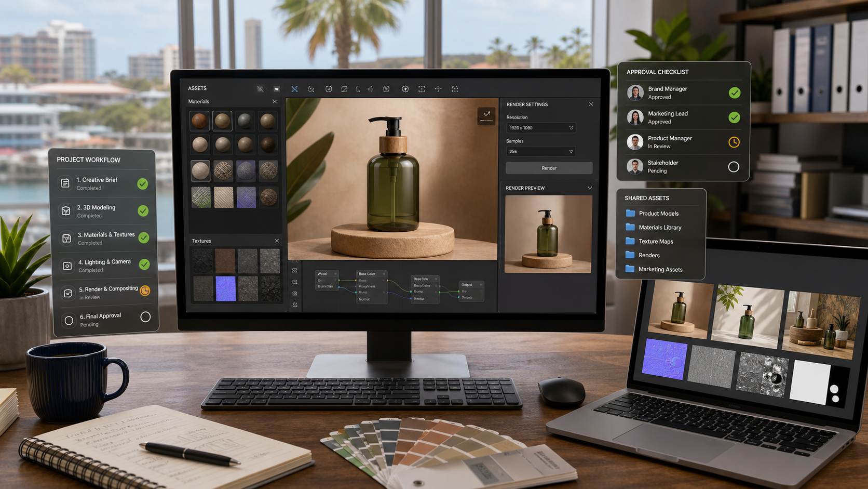Screen dimensions: 868x489
Task: Select the brown leather texture swatch
Action: (225, 261)
